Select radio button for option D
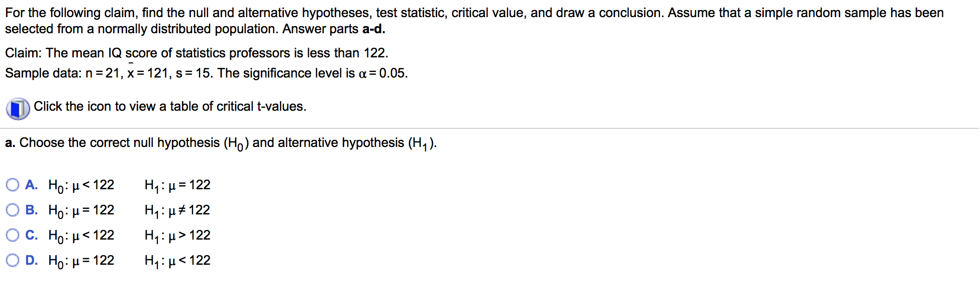The height and width of the screenshot is (301, 980). (x=13, y=260)
